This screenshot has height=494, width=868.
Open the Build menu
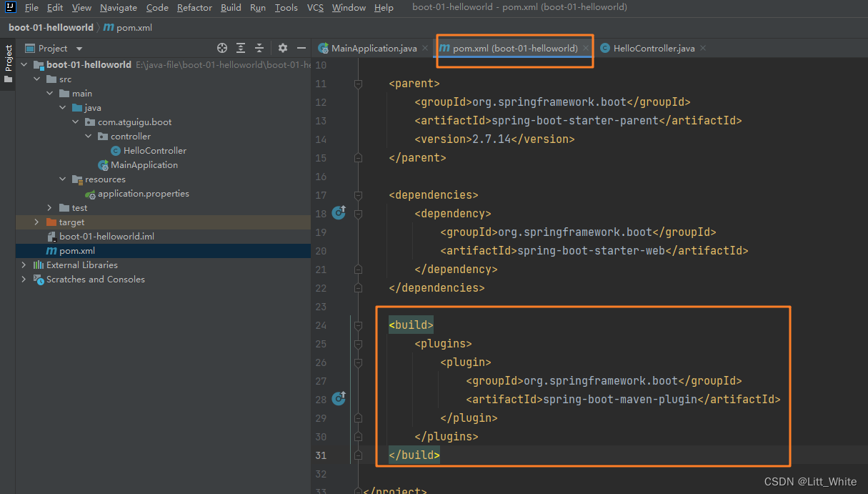pyautogui.click(x=231, y=8)
